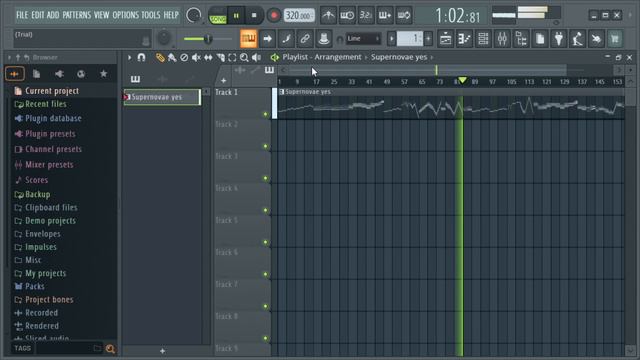Select the browser All tab icon
This screenshot has width=640, height=360.
pyautogui.click(x=15, y=74)
